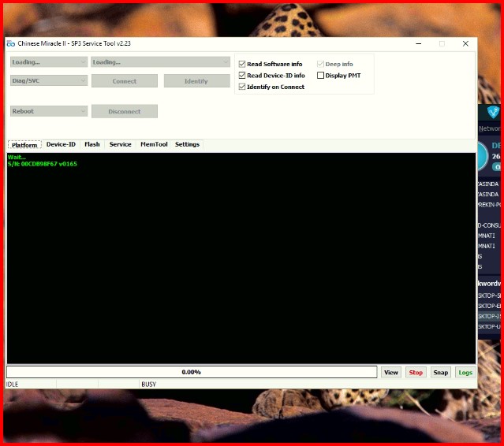Click the Wait... line in console
The width and height of the screenshot is (504, 446).
click(x=17, y=157)
